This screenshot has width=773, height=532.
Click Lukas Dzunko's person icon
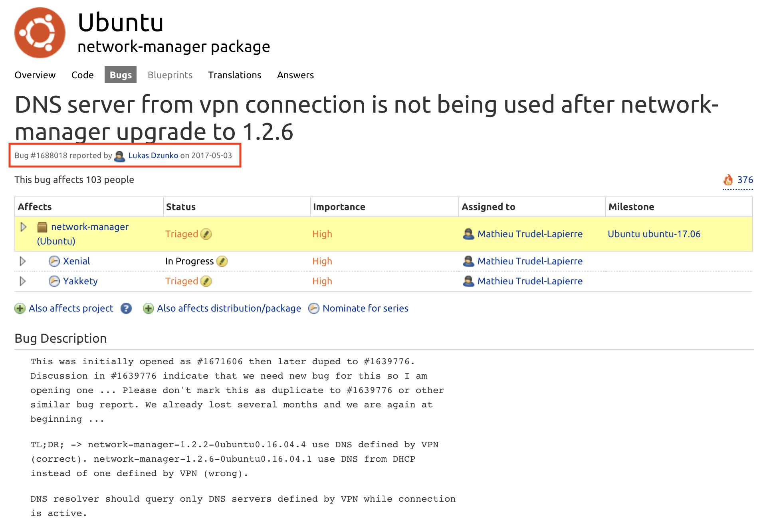[119, 156]
